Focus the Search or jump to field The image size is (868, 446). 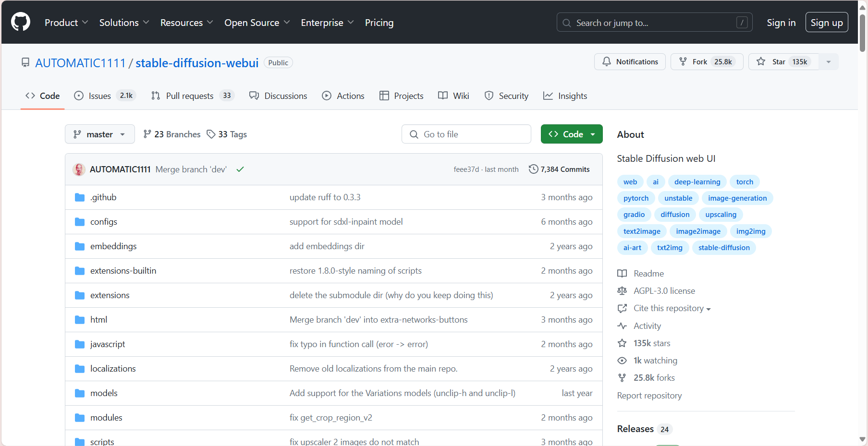point(655,23)
